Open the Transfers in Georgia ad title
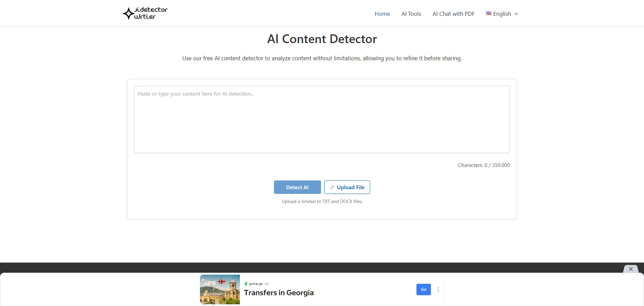The image size is (644, 306). click(x=279, y=293)
